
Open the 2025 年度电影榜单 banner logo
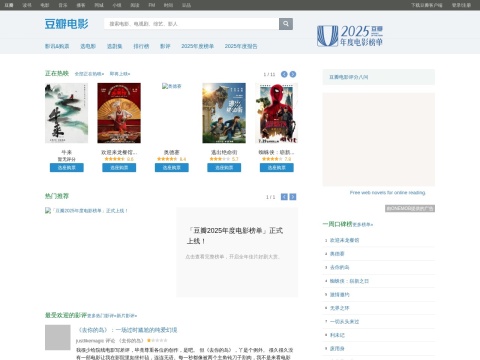pyautogui.click(x=350, y=36)
